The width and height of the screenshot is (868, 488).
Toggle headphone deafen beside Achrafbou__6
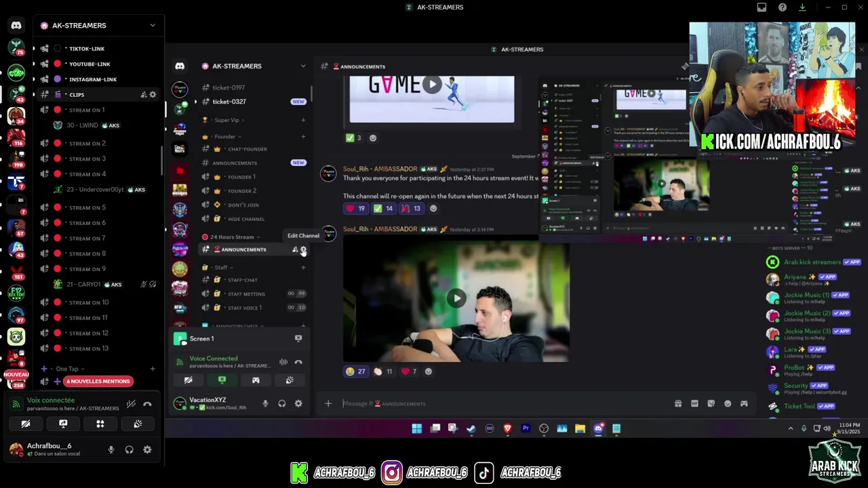pos(129,449)
